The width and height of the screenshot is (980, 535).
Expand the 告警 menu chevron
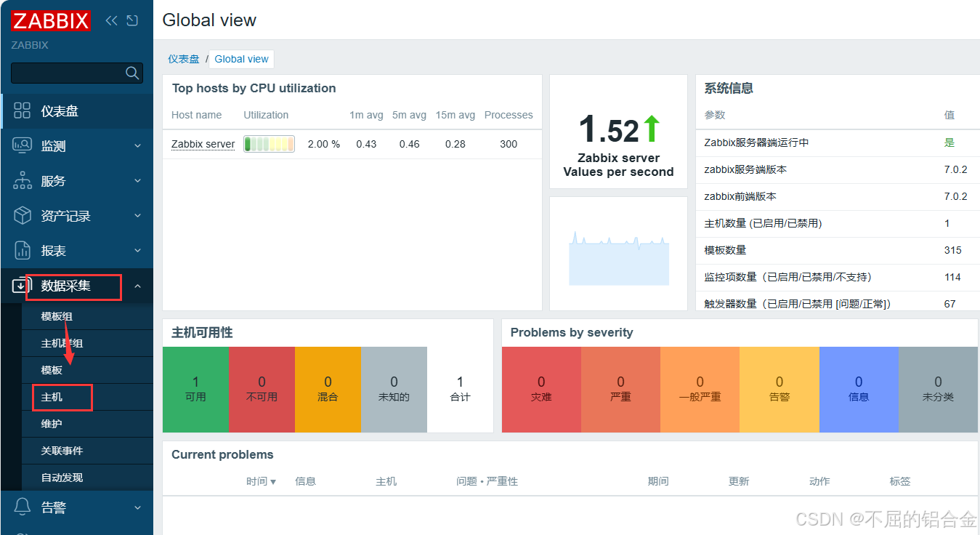[137, 507]
